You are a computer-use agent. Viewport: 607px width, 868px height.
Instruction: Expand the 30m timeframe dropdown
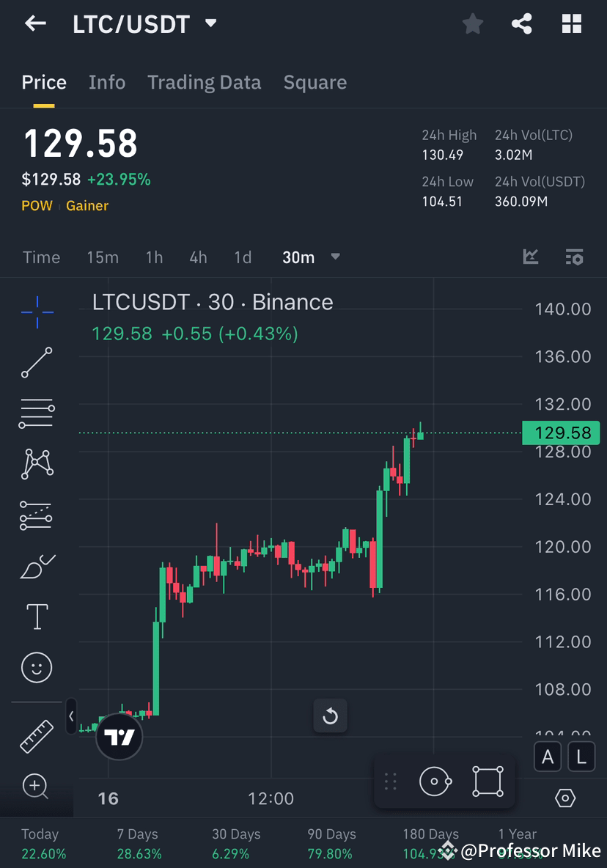(x=335, y=257)
